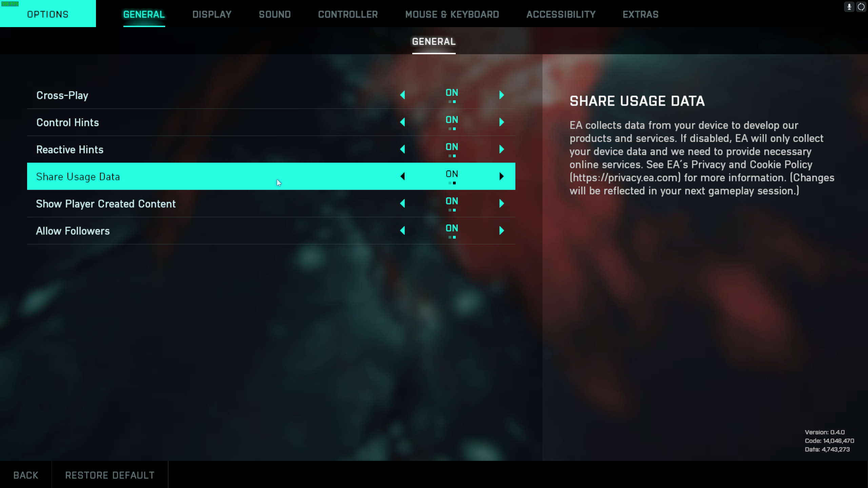This screenshot has height=488, width=868.
Task: Click the BACK button
Action: point(26,475)
